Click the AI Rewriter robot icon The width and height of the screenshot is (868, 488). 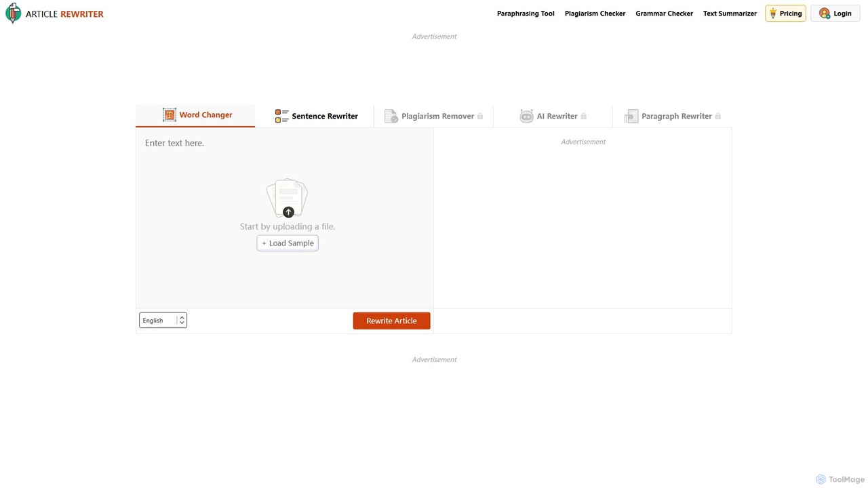[526, 116]
